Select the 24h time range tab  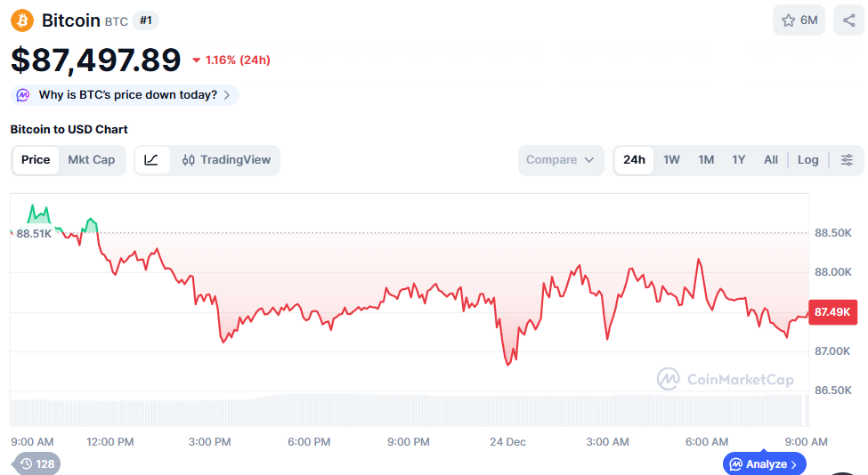click(634, 160)
